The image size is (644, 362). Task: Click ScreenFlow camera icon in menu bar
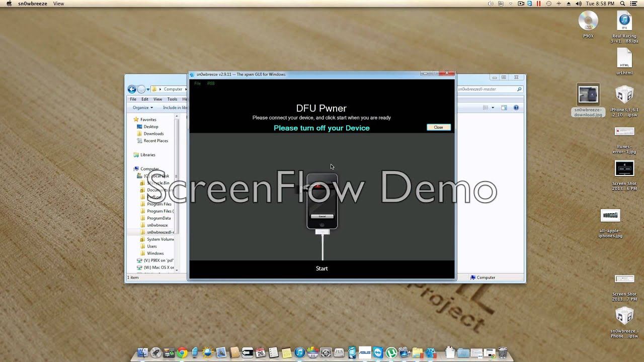pyautogui.click(x=521, y=4)
